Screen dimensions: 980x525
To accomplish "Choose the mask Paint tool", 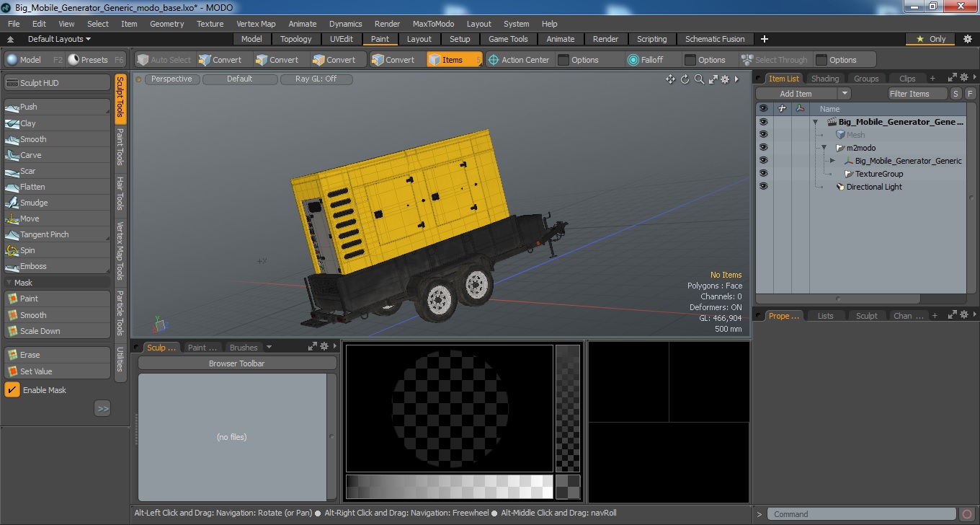I will point(58,299).
